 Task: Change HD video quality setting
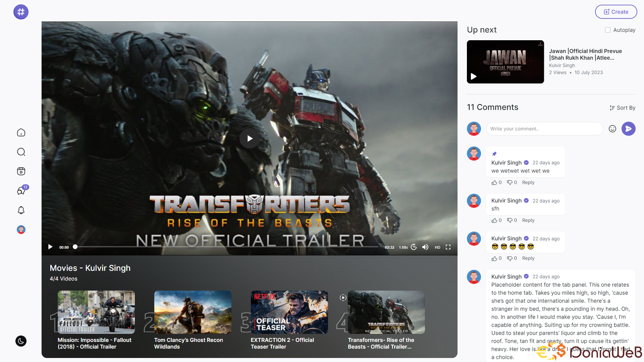click(x=437, y=247)
